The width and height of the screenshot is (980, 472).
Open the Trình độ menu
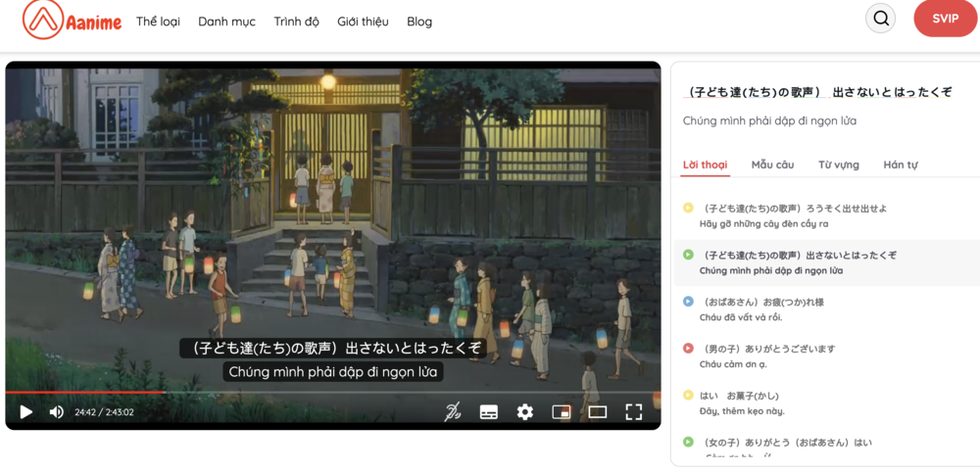296,22
